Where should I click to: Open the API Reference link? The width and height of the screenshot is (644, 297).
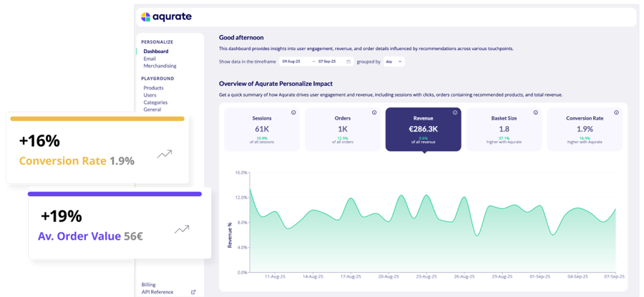click(157, 292)
